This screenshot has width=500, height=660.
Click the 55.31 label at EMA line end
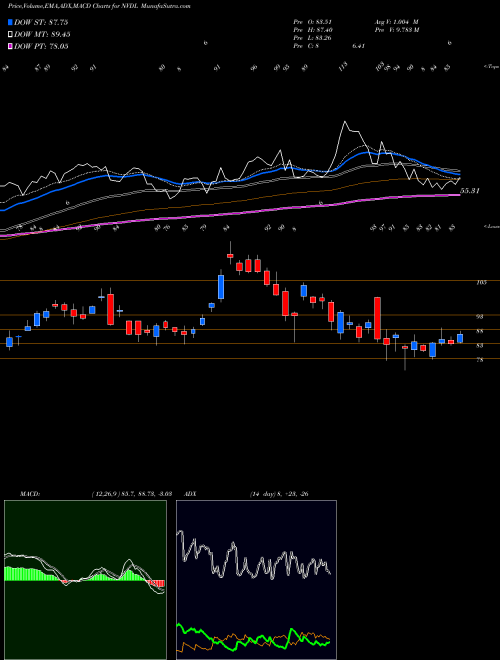coord(470,191)
